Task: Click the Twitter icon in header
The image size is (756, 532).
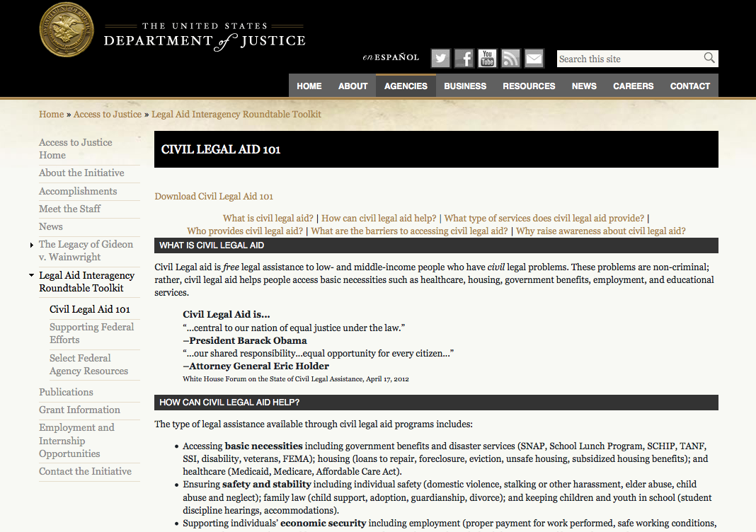Action: [x=440, y=58]
